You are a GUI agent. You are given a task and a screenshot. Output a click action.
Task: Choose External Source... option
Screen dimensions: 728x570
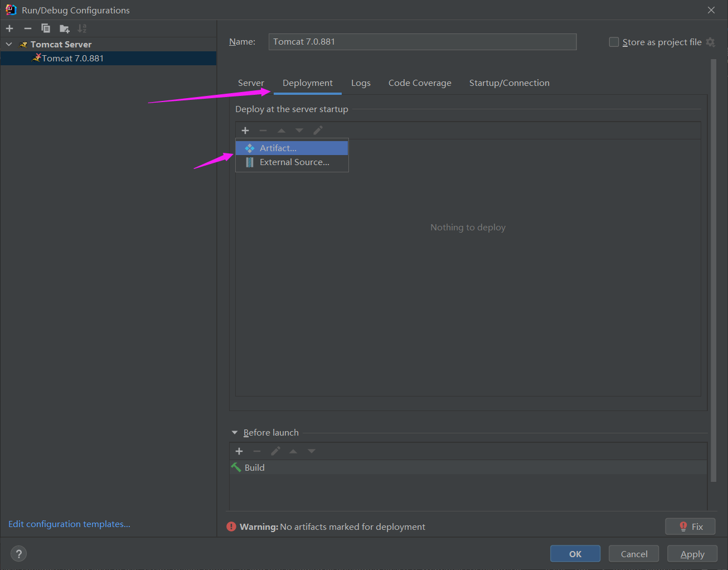click(294, 162)
